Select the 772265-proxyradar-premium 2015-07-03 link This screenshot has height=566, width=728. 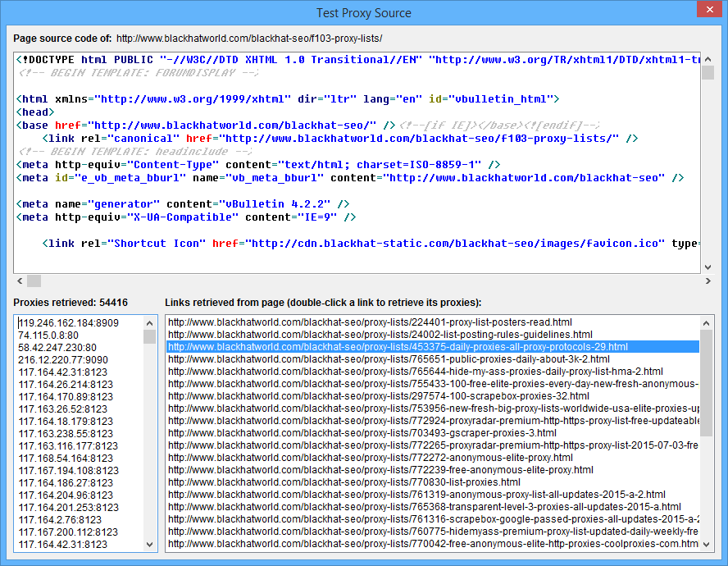pyautogui.click(x=433, y=445)
